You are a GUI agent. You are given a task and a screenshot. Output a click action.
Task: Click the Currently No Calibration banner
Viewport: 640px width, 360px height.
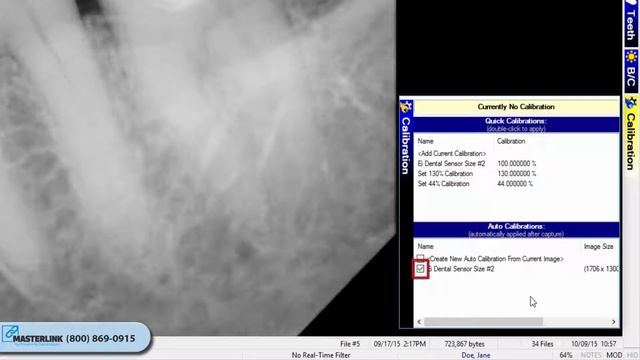tap(516, 107)
